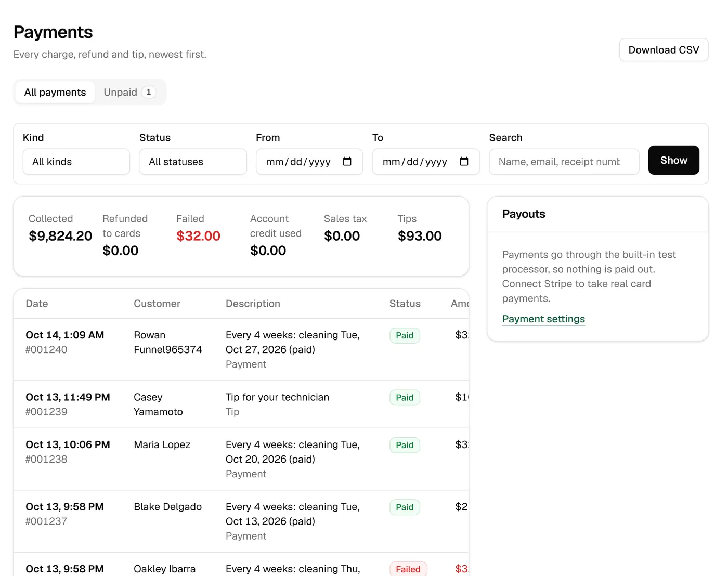Click the Failed total $32.00

click(198, 236)
